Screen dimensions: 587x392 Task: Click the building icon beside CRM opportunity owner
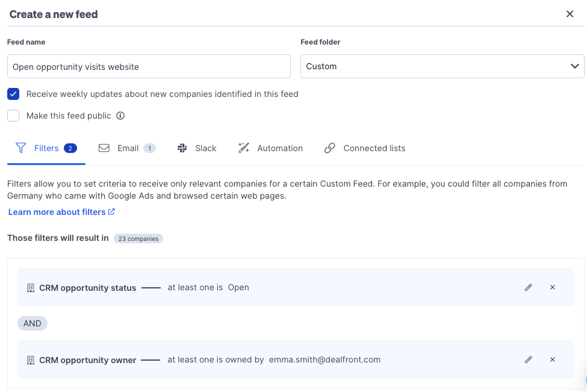pyautogui.click(x=31, y=359)
